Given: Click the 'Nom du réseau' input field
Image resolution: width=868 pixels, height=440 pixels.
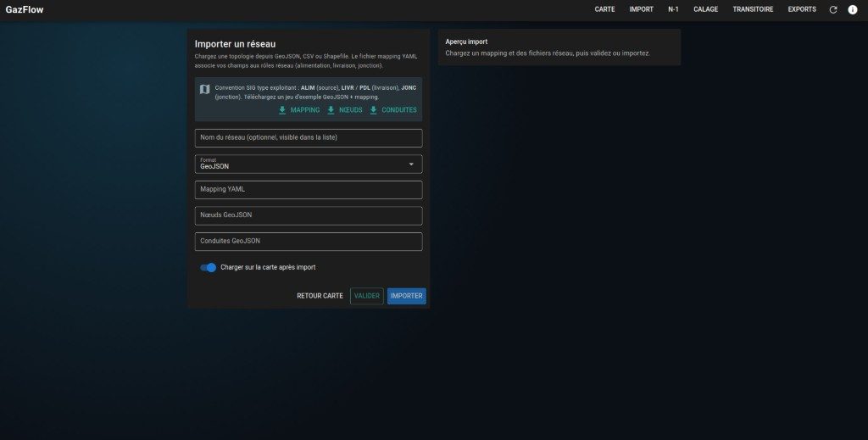Looking at the screenshot, I should click(x=309, y=138).
